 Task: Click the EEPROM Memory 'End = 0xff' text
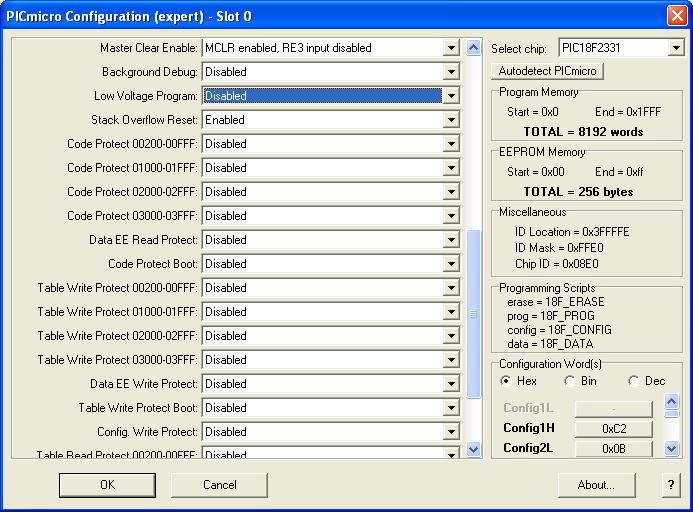[x=619, y=172]
